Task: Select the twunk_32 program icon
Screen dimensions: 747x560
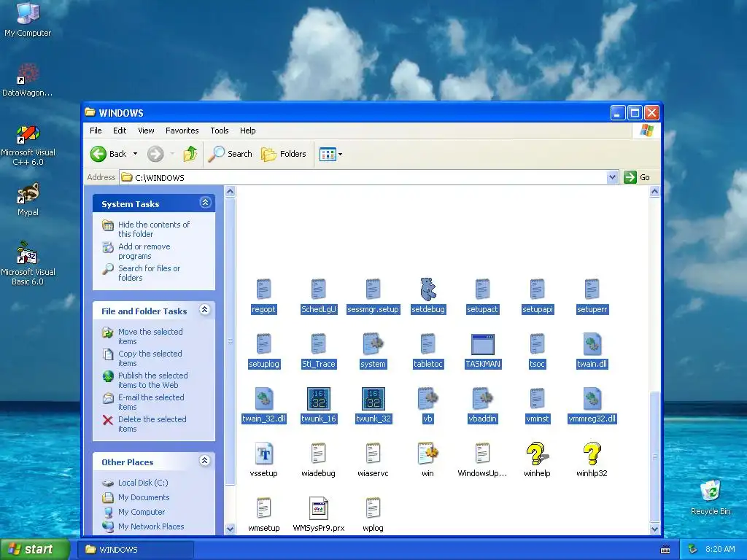Action: click(373, 399)
